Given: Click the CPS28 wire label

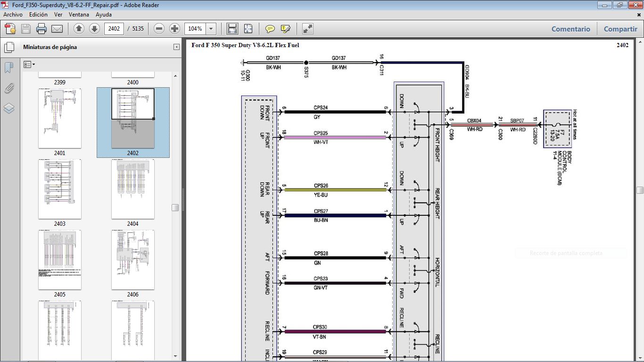Looking at the screenshot, I should (321, 254).
